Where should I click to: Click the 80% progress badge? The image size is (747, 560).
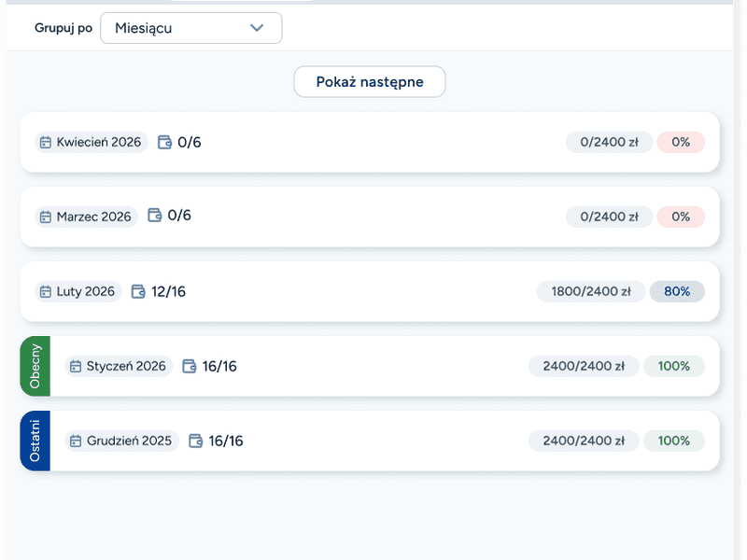pos(677,291)
